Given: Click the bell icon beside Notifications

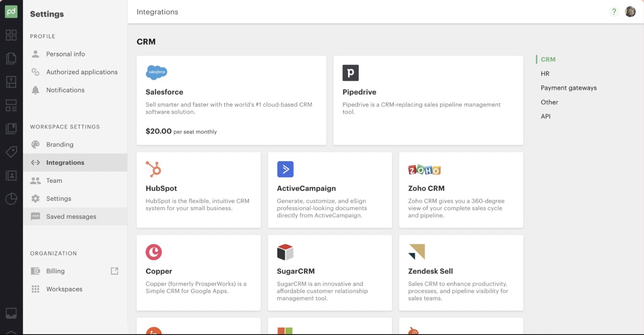Looking at the screenshot, I should [35, 90].
